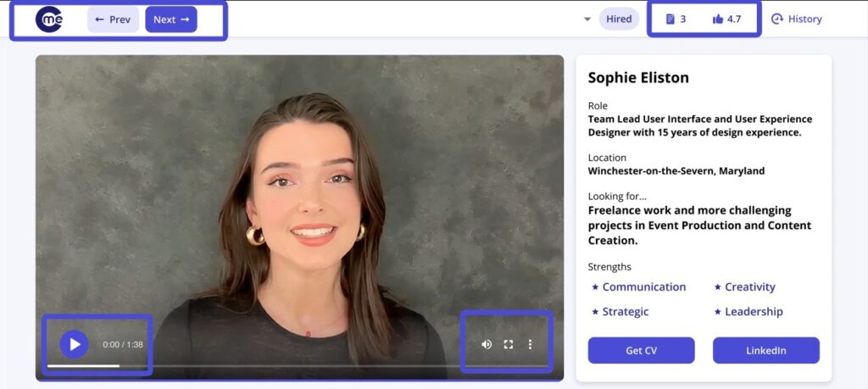
Task: Download resume with Get CV
Action: tap(641, 350)
